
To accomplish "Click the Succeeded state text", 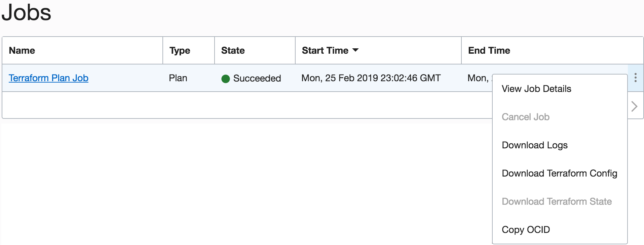I will (x=257, y=79).
